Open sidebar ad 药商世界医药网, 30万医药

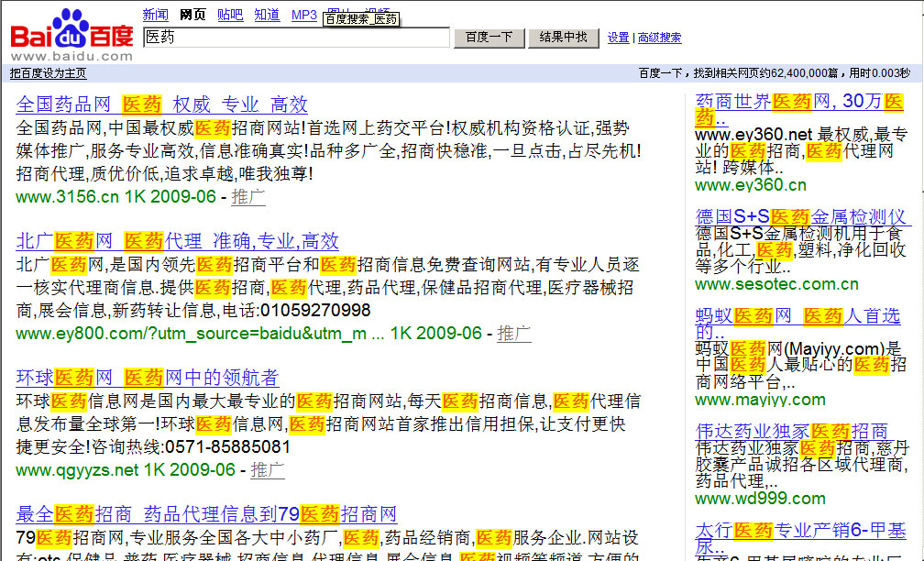799,110
